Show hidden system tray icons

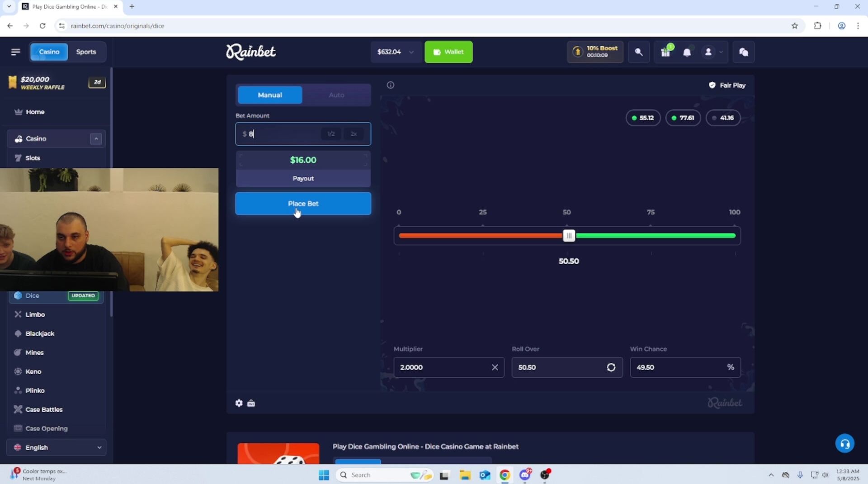tap(771, 475)
